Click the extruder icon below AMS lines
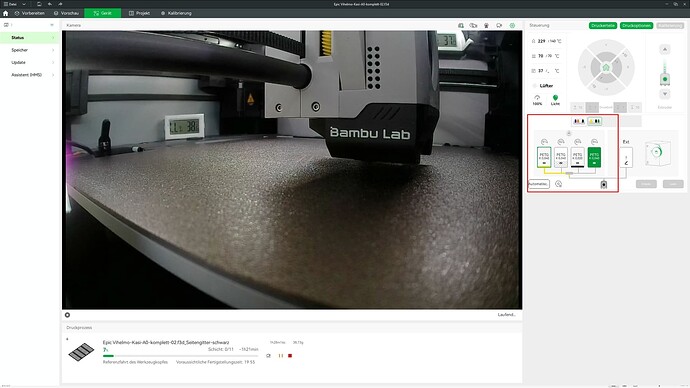Screen dimensions: 690x388 click(x=604, y=184)
